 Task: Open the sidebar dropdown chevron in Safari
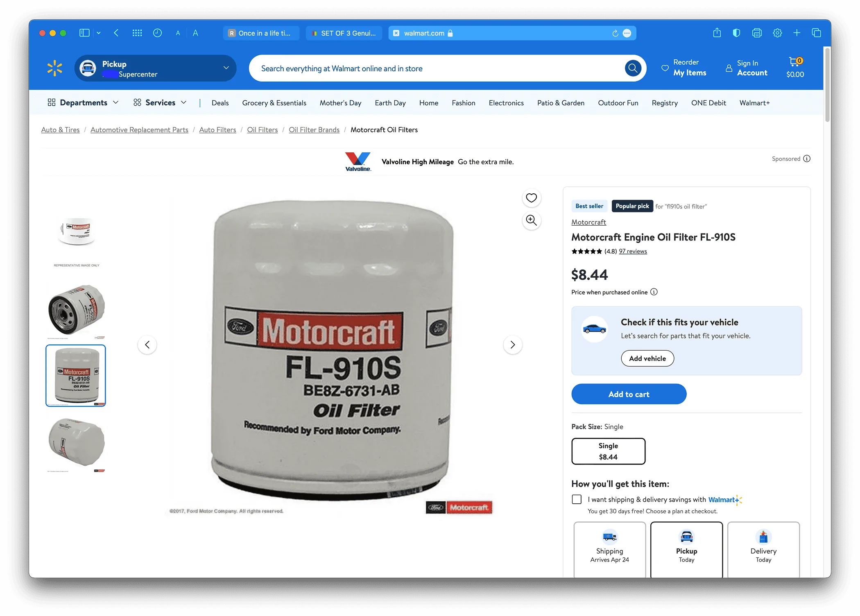[x=99, y=33]
